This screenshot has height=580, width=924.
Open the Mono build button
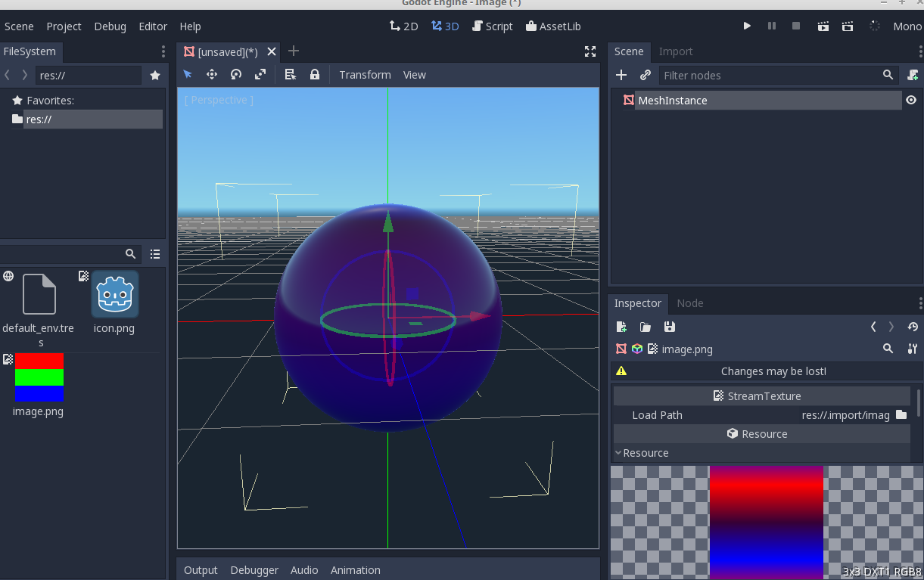[x=907, y=26]
